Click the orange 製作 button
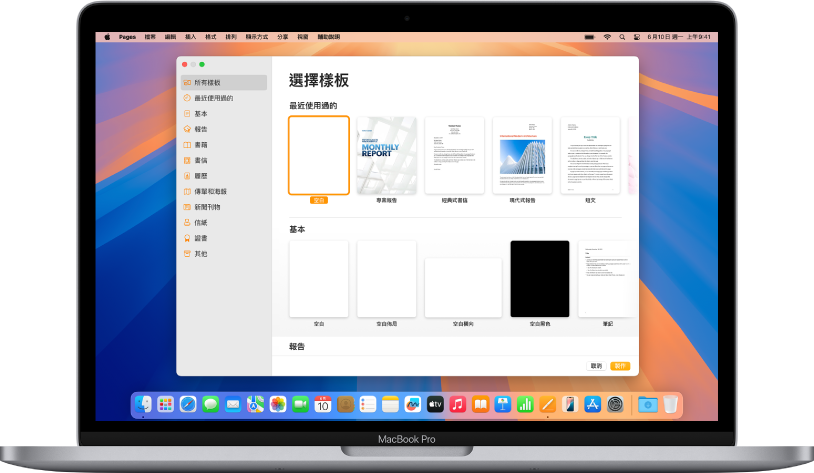The height and width of the screenshot is (473, 814). [x=620, y=366]
